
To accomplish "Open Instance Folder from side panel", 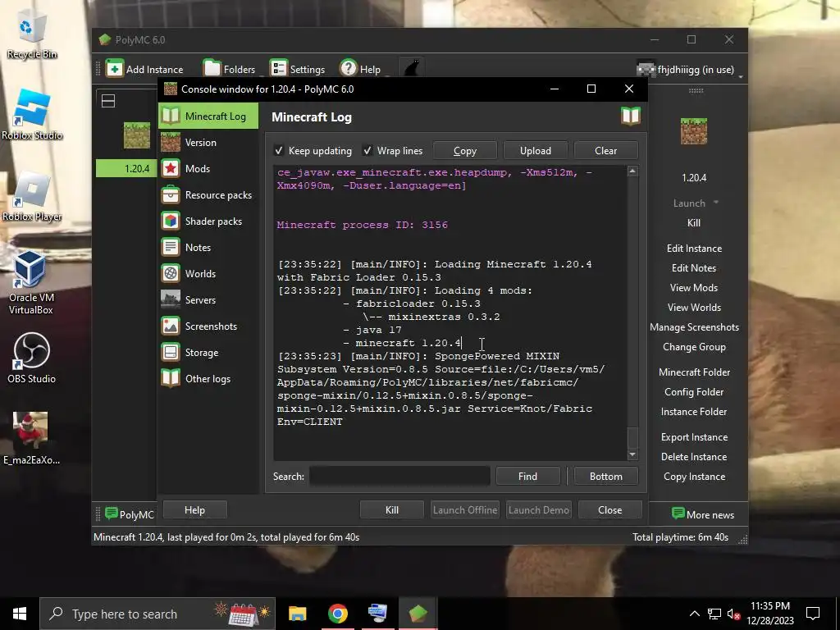I will click(694, 412).
